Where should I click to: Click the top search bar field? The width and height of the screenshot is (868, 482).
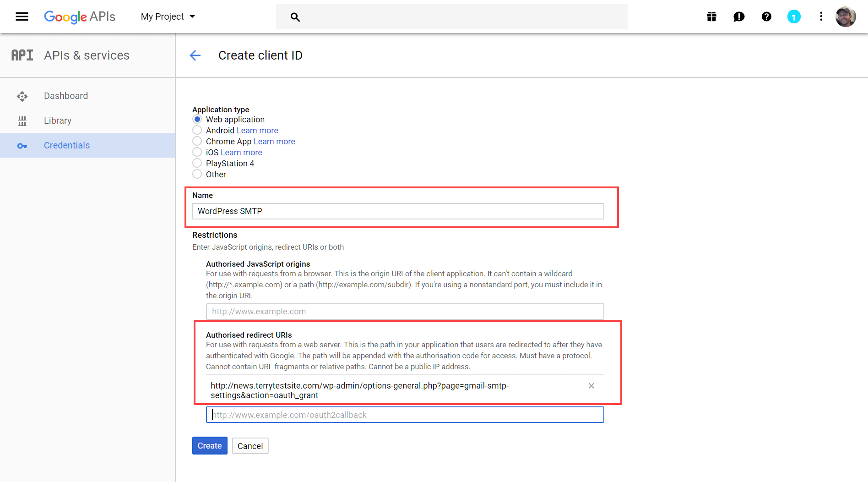pos(452,17)
